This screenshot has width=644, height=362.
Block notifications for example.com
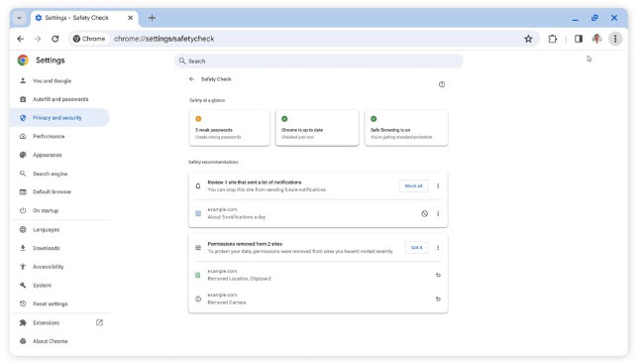coord(424,213)
